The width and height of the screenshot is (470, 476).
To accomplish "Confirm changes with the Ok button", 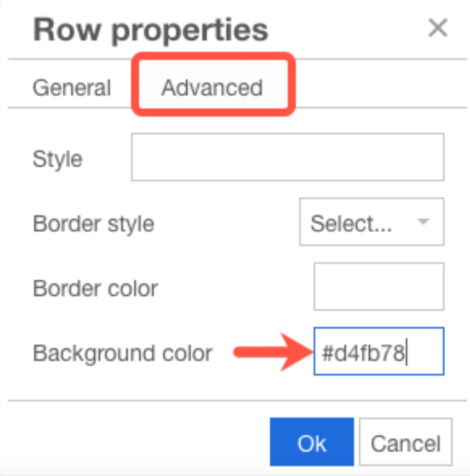I will pyautogui.click(x=312, y=442).
